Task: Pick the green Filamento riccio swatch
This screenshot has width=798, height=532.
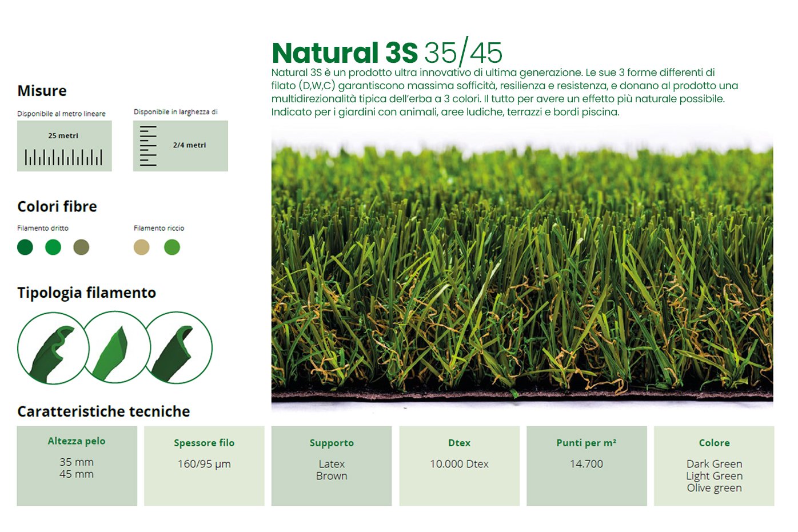Action: pos(172,247)
